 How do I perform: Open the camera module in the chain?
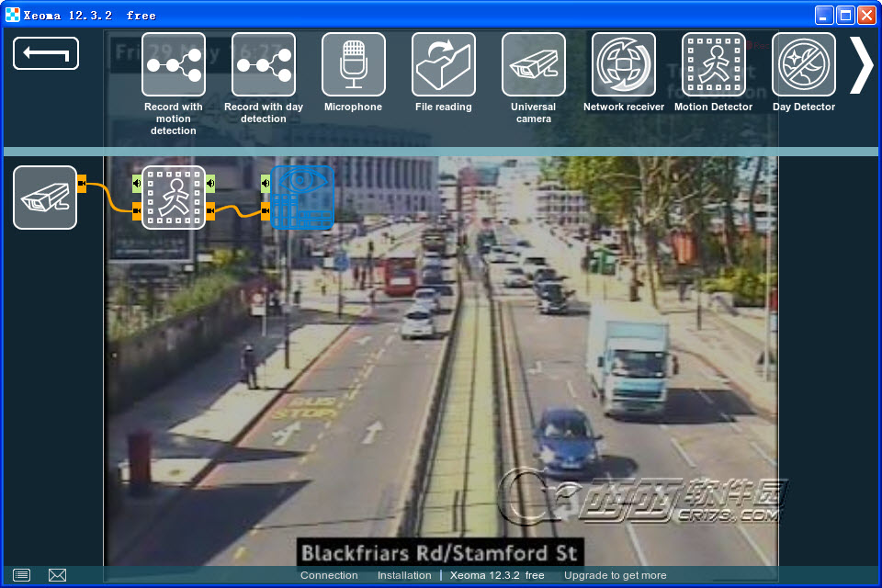45,198
